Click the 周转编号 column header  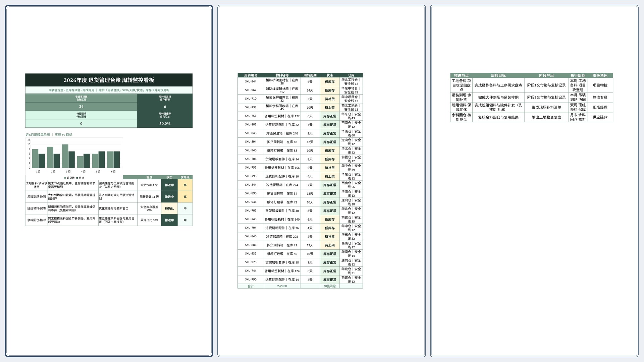[x=251, y=75]
